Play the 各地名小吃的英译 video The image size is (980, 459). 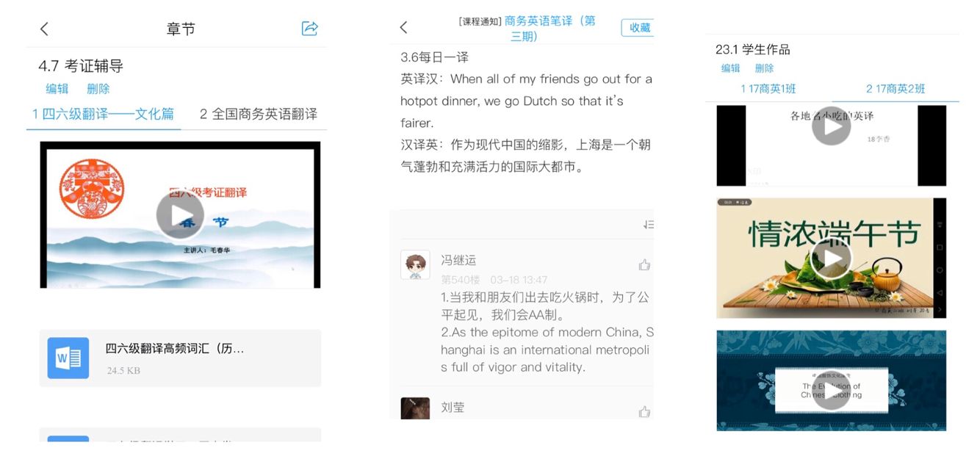coord(831,126)
